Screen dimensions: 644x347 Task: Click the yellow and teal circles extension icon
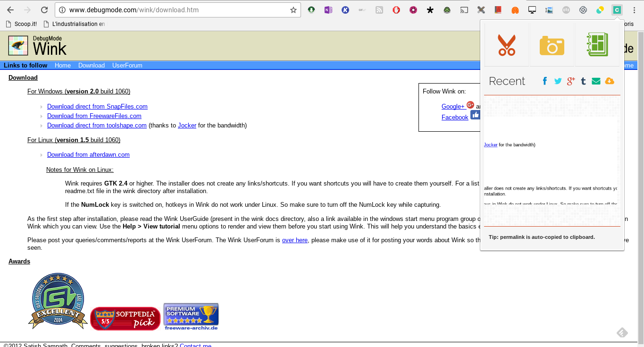(600, 10)
